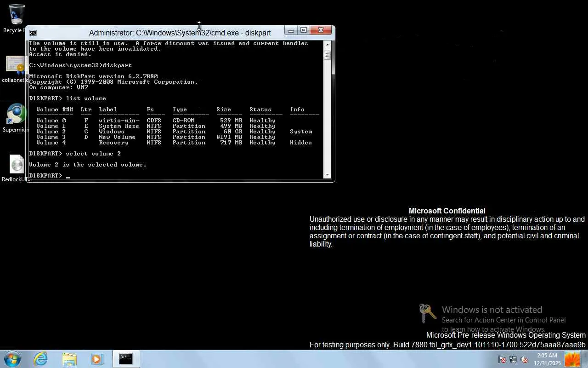Click the console scrollbar up arrow
588x368 pixels.
[328, 45]
